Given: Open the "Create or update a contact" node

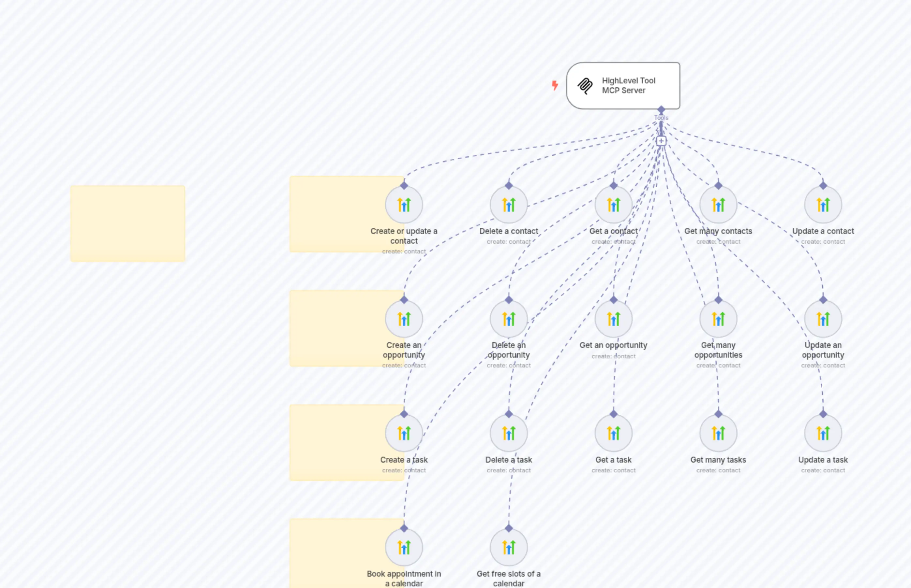Looking at the screenshot, I should pyautogui.click(x=404, y=205).
